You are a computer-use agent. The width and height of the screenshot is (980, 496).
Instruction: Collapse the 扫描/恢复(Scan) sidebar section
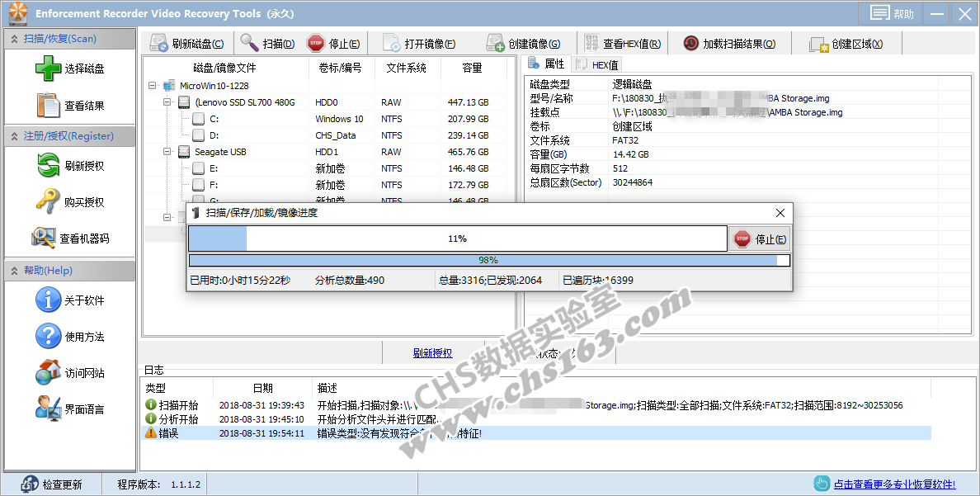[x=14, y=39]
